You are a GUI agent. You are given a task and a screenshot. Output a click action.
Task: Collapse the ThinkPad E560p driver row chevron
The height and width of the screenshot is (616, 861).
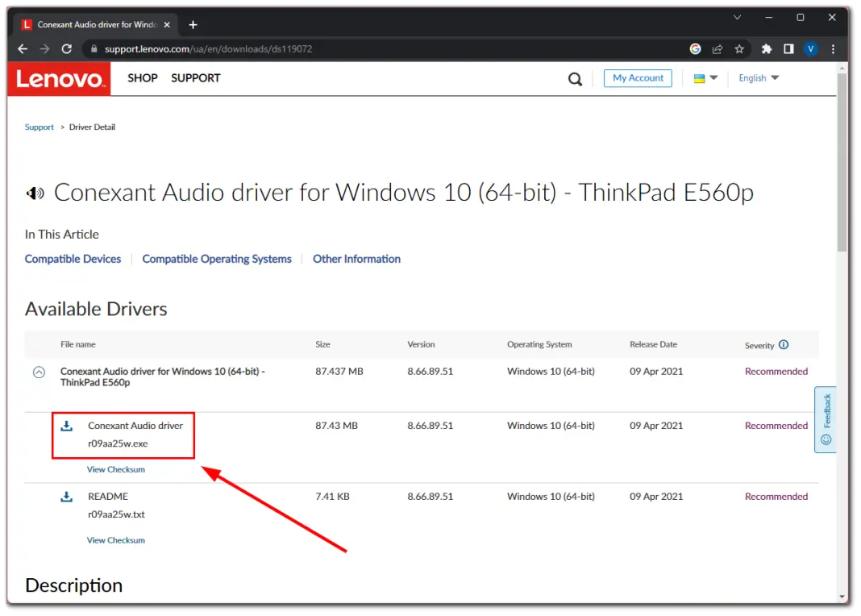(x=40, y=372)
